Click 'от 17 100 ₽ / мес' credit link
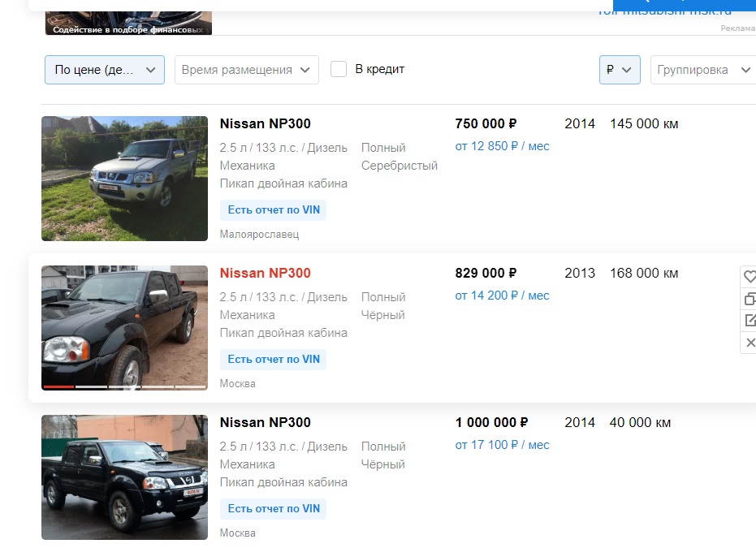This screenshot has height=548, width=756. 502,446
